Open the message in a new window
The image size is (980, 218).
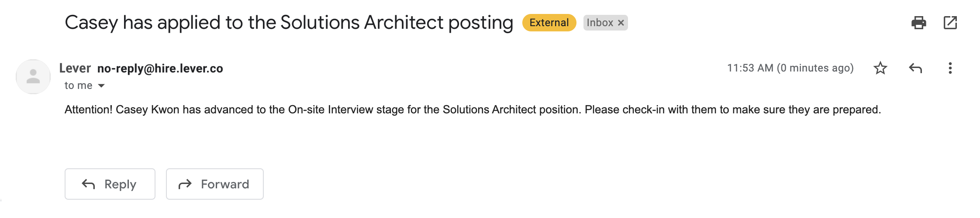tap(950, 23)
